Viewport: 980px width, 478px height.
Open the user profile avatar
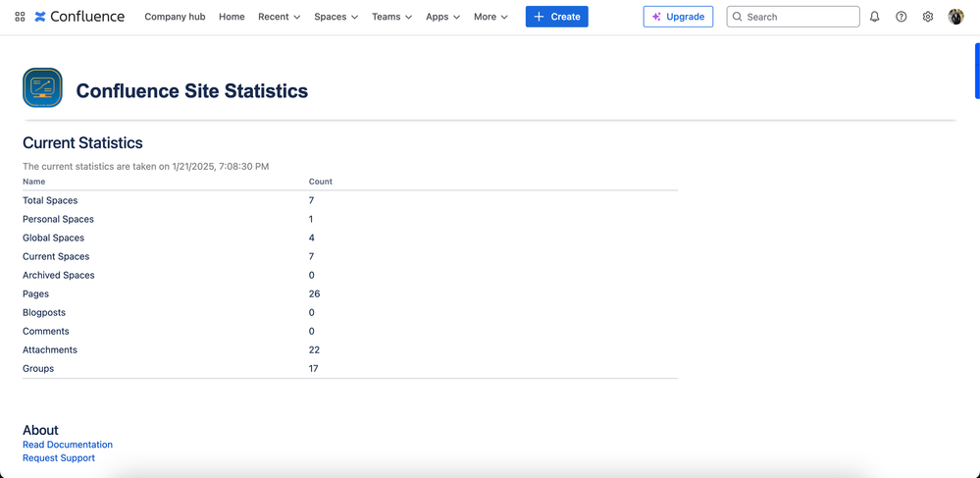(955, 17)
